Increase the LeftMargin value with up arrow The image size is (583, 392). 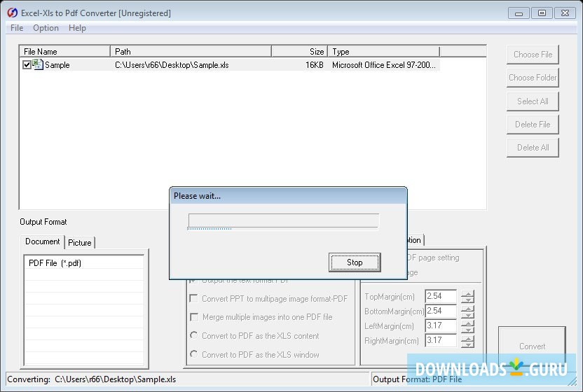pos(468,323)
